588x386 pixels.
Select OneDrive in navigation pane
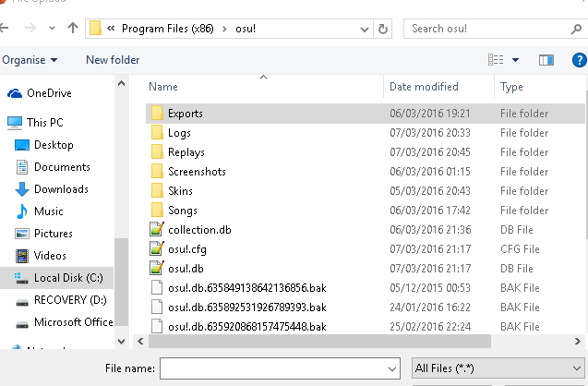click(49, 93)
